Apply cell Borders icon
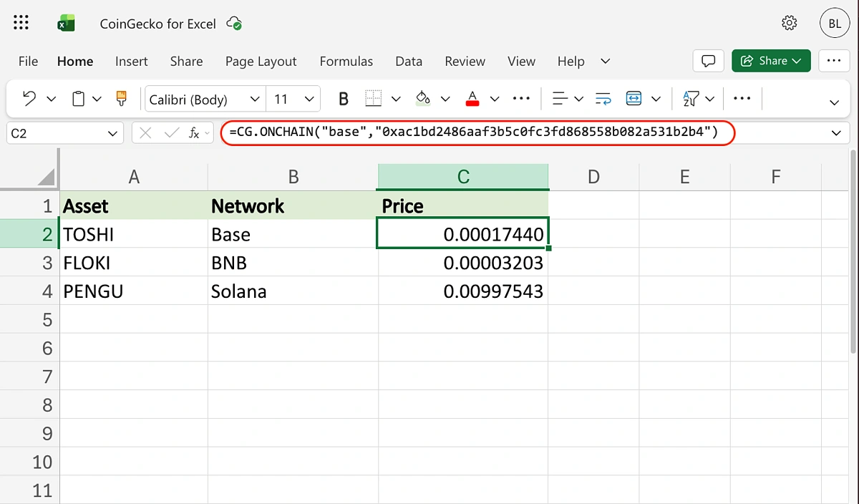Image resolution: width=859 pixels, height=504 pixels. point(374,99)
